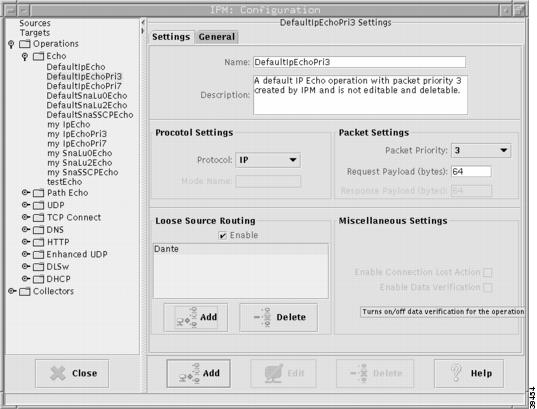Switch to the Settings tab
Image resolution: width=537 pixels, height=409 pixels.
[171, 37]
